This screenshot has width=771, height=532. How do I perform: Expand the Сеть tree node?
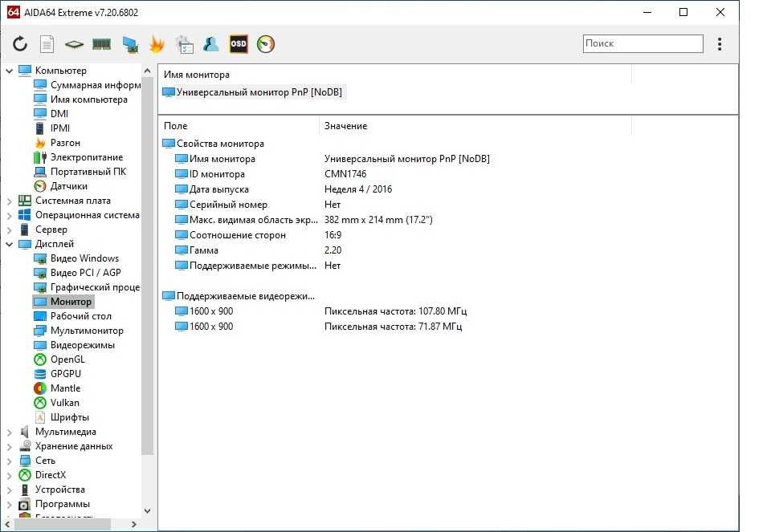pos(10,461)
